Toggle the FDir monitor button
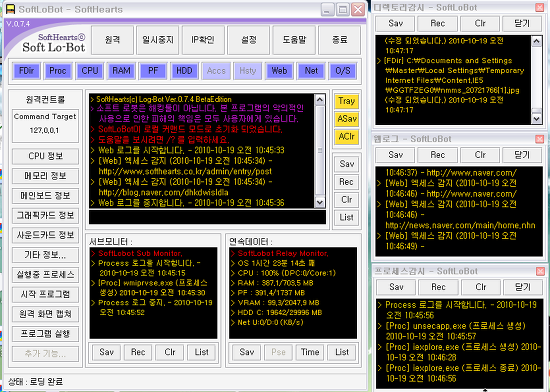The width and height of the screenshot is (550, 392). (x=27, y=71)
